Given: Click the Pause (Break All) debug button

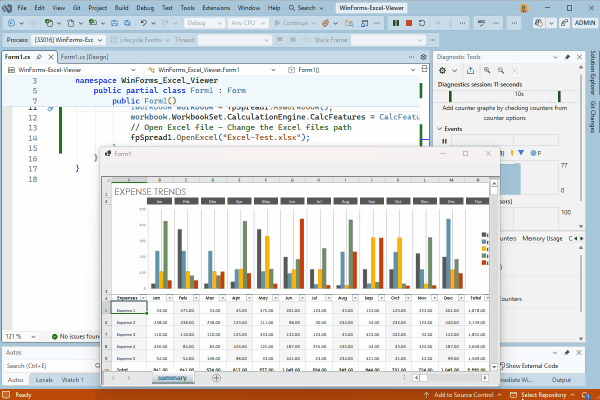Looking at the screenshot, I should click(x=396, y=23).
